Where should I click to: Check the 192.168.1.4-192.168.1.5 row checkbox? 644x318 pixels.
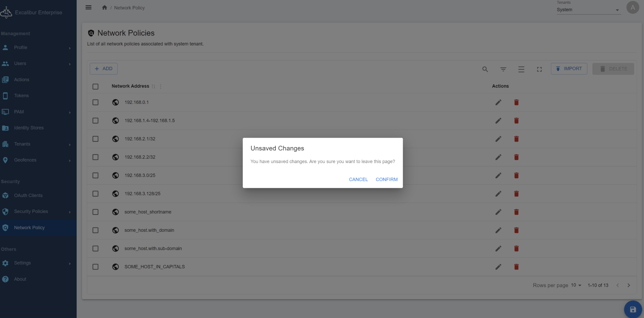coord(95,121)
